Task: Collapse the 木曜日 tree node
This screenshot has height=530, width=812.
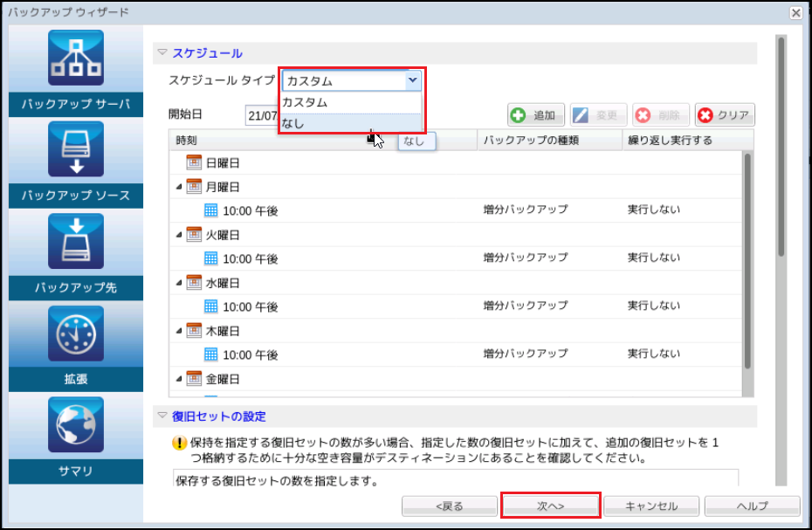Action: [x=179, y=331]
